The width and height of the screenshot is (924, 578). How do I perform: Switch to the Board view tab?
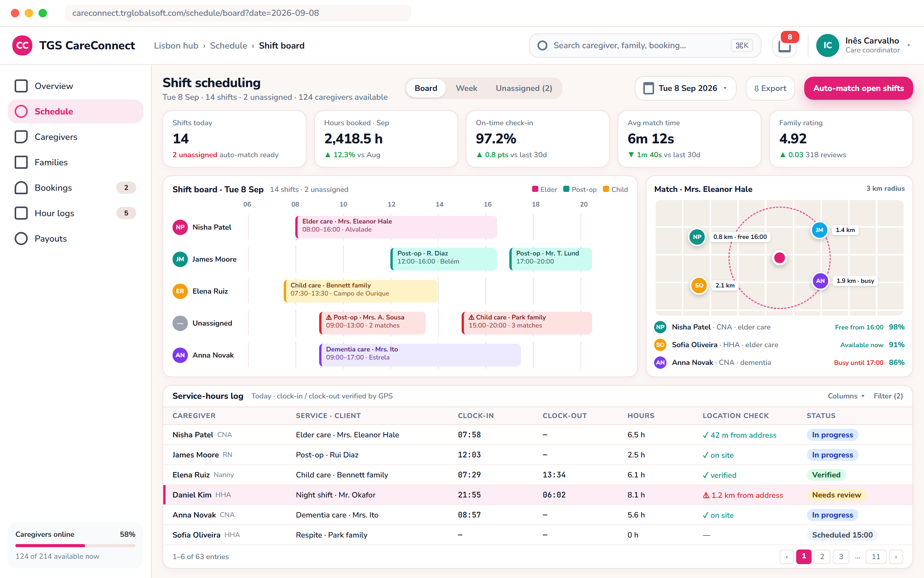[x=426, y=88]
